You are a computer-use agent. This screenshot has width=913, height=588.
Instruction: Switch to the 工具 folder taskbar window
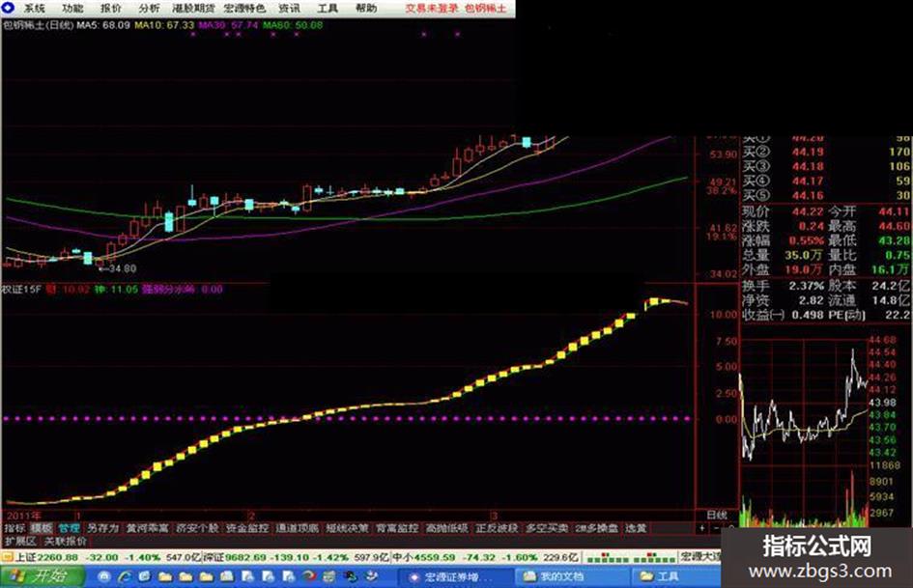(675, 576)
